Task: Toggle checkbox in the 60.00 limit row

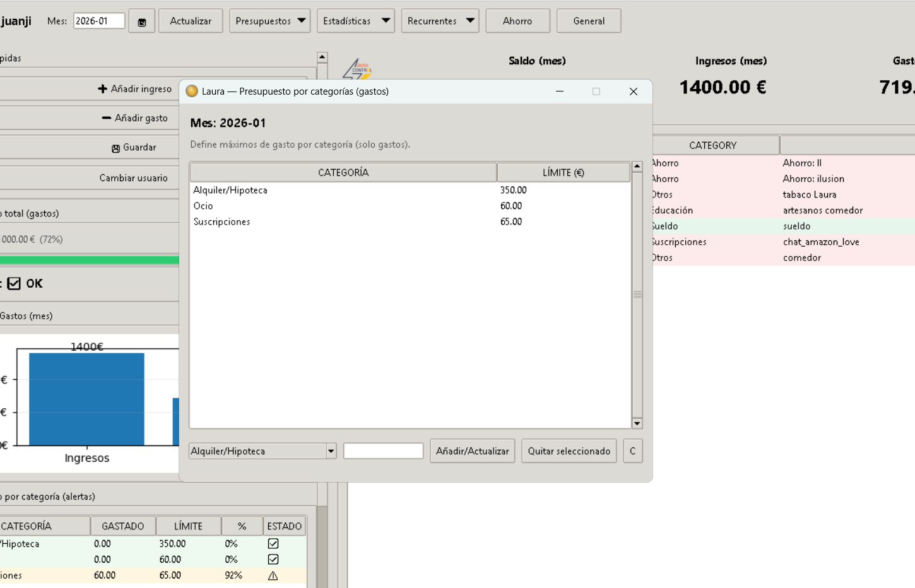Action: [273, 560]
